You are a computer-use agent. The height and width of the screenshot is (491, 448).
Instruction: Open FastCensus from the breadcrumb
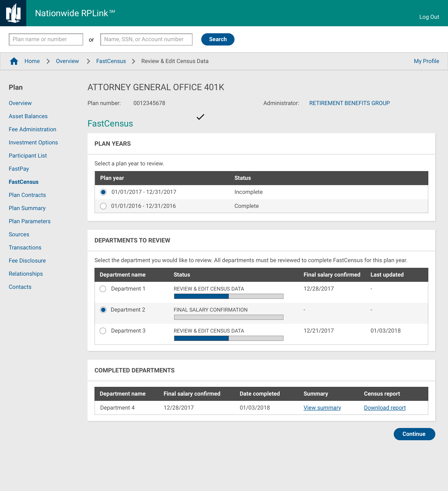tap(111, 61)
